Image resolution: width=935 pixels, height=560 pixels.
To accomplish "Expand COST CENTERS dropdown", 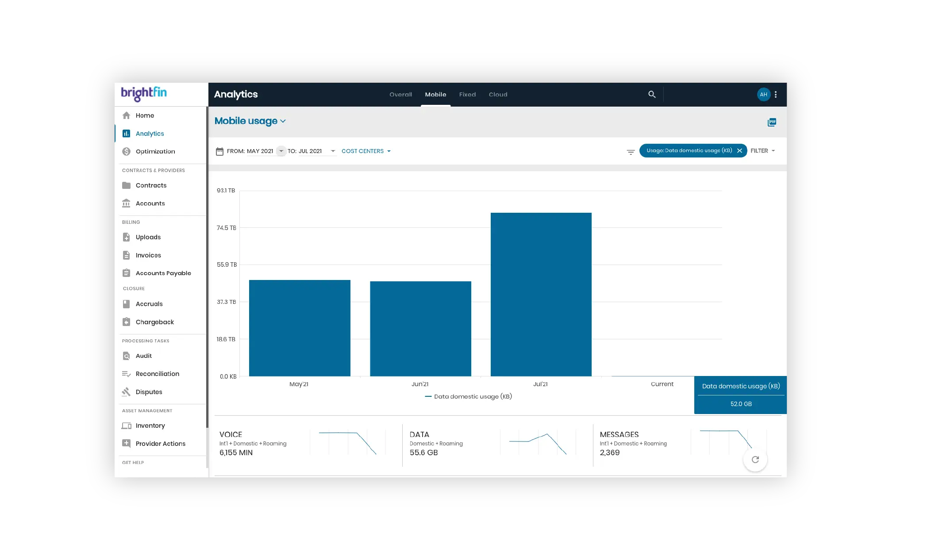I will 366,151.
